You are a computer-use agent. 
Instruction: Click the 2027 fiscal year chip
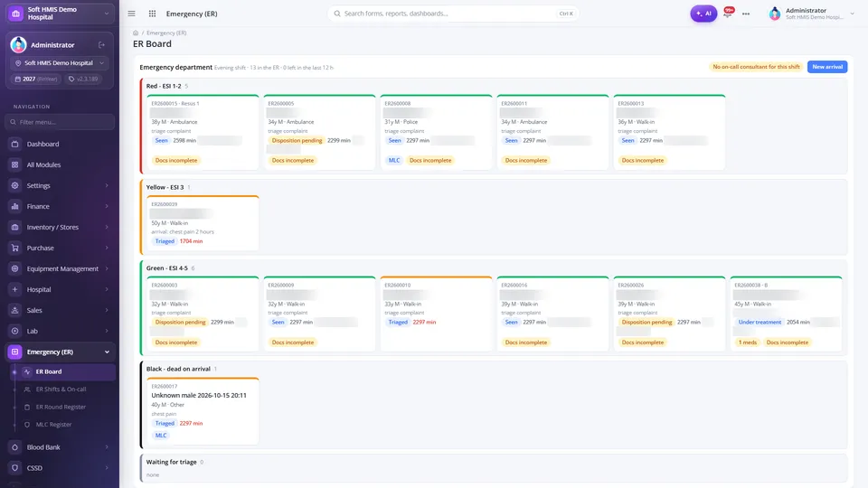pos(36,80)
